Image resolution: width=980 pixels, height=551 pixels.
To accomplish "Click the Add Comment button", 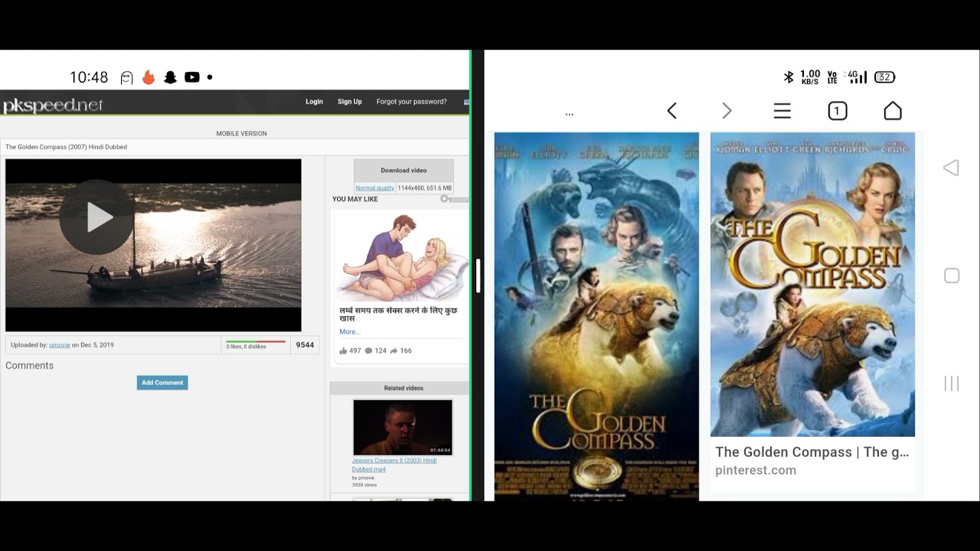I will coord(162,382).
